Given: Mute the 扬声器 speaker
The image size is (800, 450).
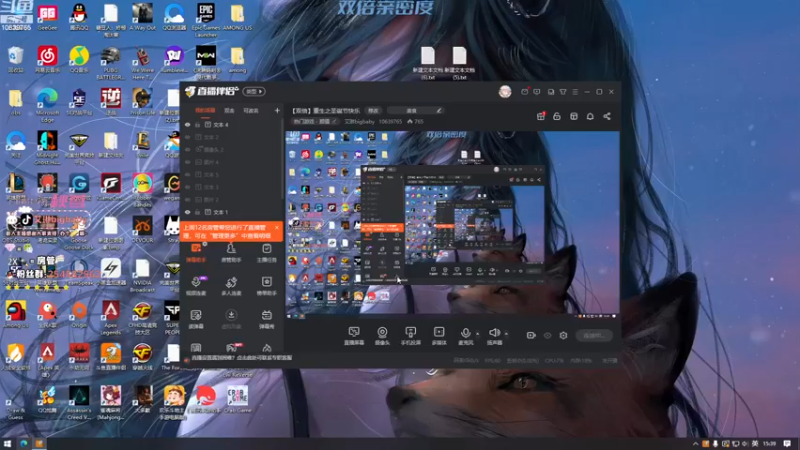Looking at the screenshot, I should point(494,336).
